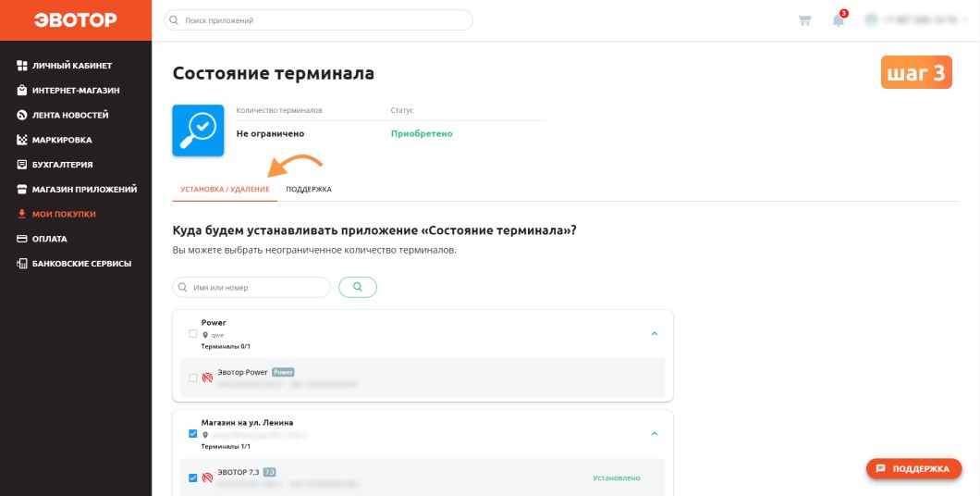Open Банковские сервисы menu item

point(82,264)
